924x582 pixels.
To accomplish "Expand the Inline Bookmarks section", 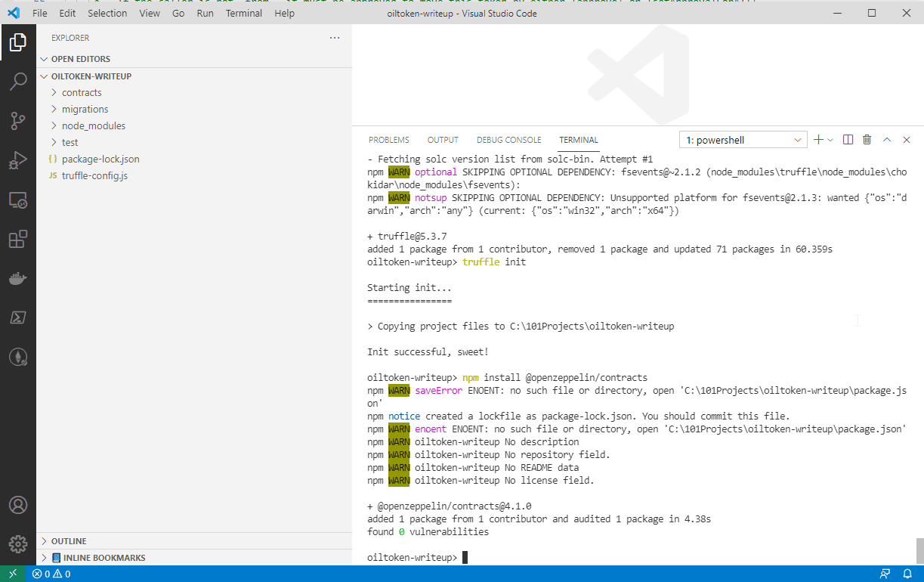I will click(193, 558).
